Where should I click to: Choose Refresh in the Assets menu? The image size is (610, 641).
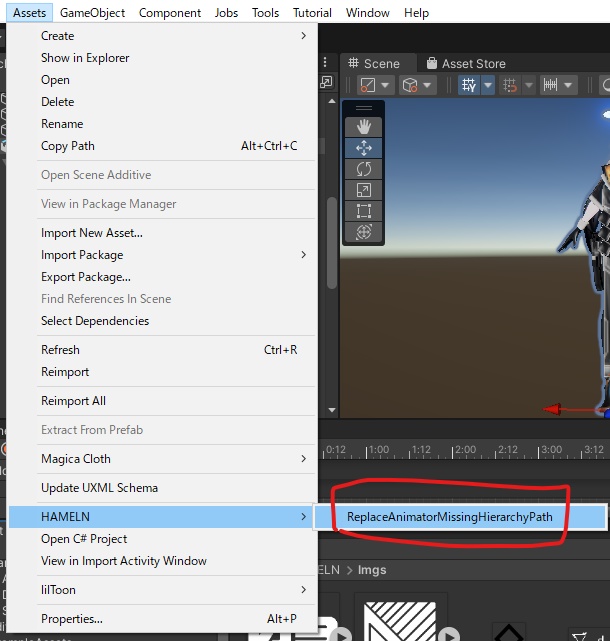point(163,350)
